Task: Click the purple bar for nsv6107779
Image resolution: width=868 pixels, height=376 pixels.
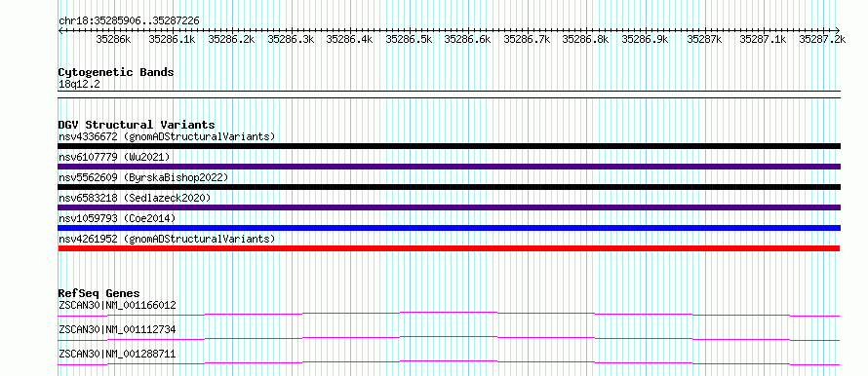Action: tap(449, 167)
